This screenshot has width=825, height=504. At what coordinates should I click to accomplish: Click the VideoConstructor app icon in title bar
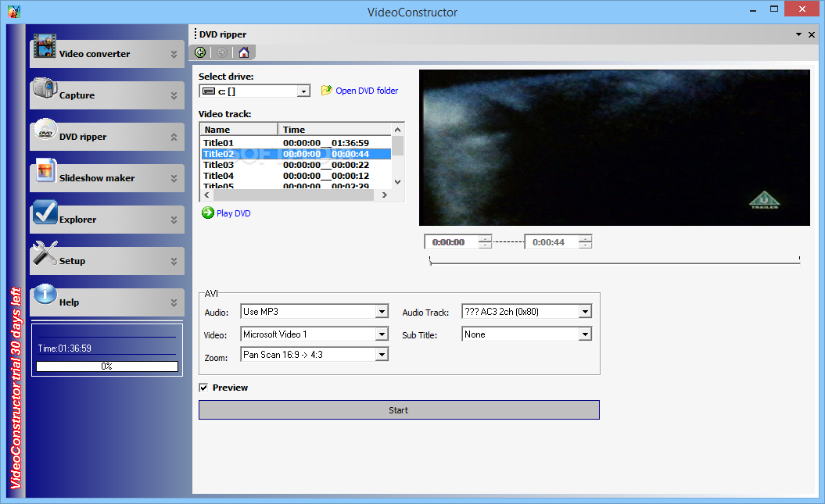14,12
